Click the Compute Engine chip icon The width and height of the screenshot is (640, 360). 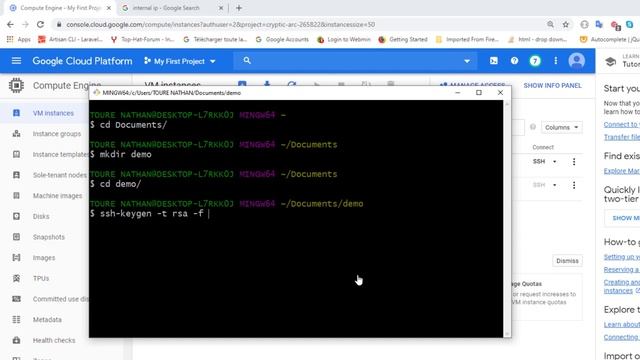point(16,85)
